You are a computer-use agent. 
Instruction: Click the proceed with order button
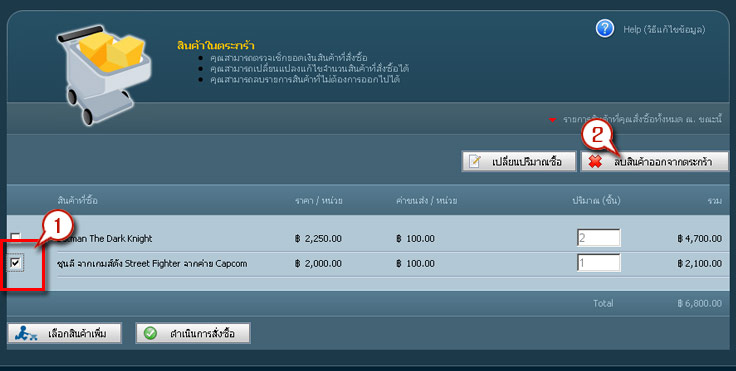193,334
